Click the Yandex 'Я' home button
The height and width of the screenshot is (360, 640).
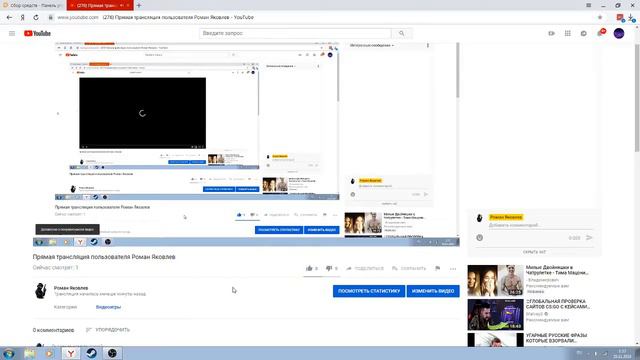[x=22, y=18]
